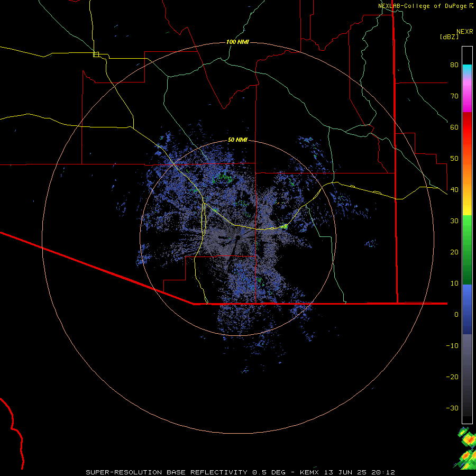Click the Super-Resolution Base Reflectivity caption text

[x=241, y=472]
